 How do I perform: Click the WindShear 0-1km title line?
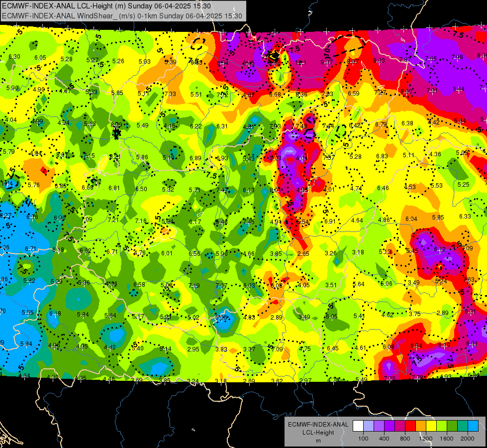pyautogui.click(x=122, y=16)
